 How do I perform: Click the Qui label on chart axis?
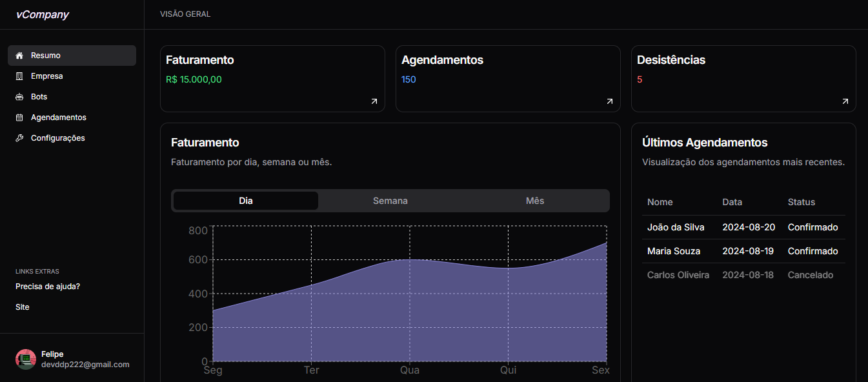(x=509, y=370)
